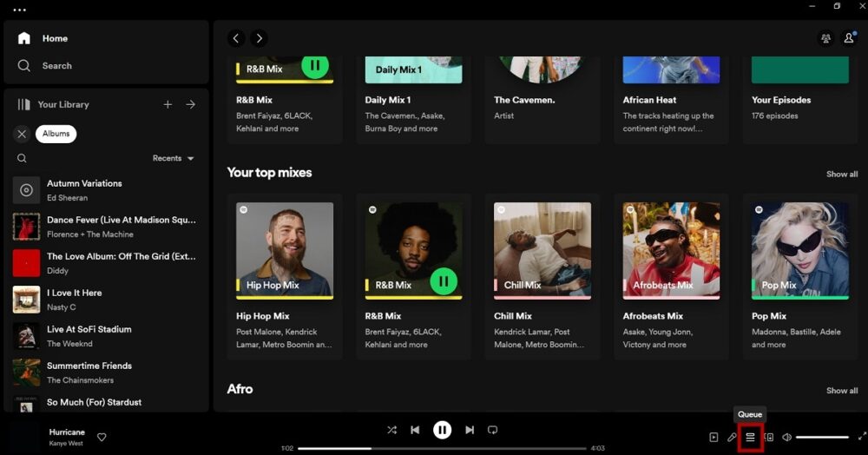Click the Hurricane song title
This screenshot has width=868, height=455.
67,432
